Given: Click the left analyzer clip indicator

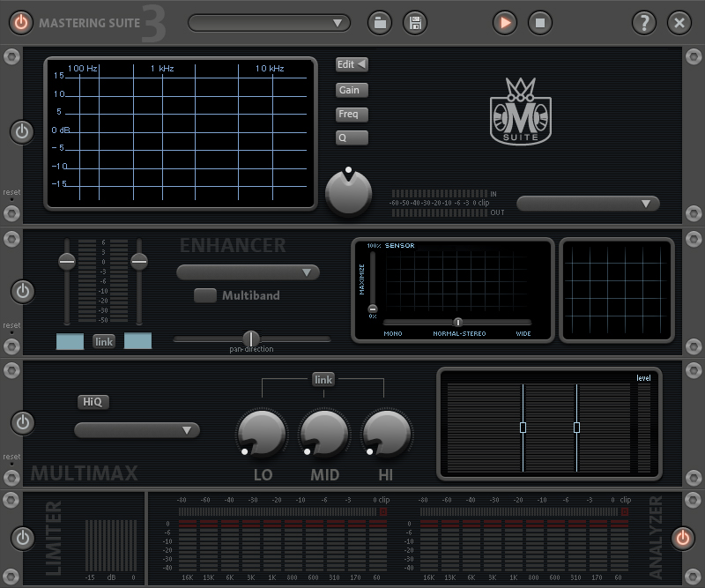Looking at the screenshot, I should tap(383, 512).
